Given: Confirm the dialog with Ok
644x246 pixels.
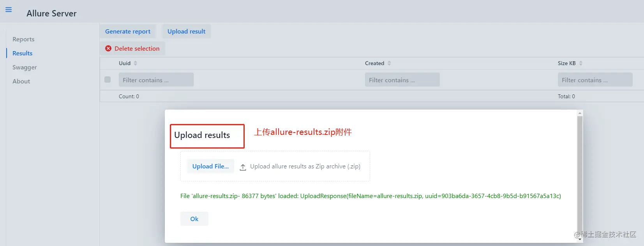Looking at the screenshot, I should (194, 219).
